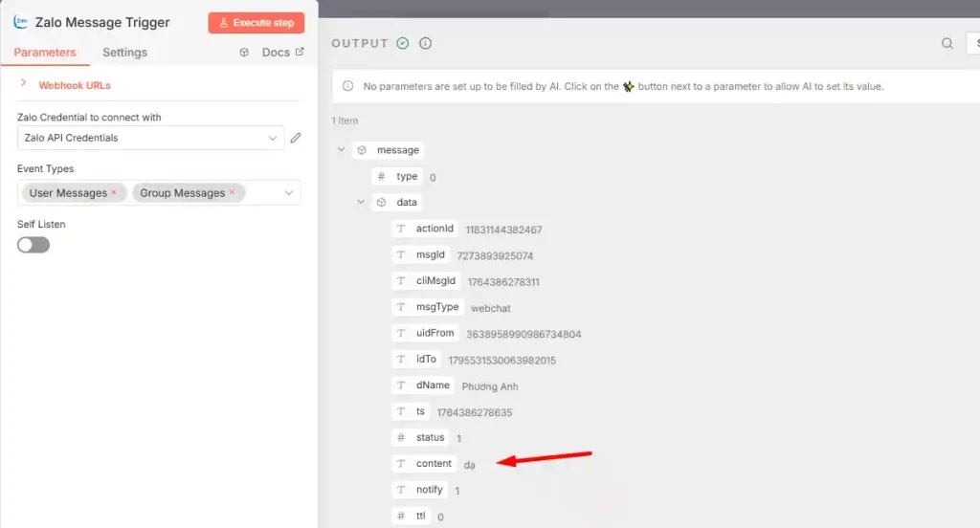Click the output success checkmark icon

403,43
